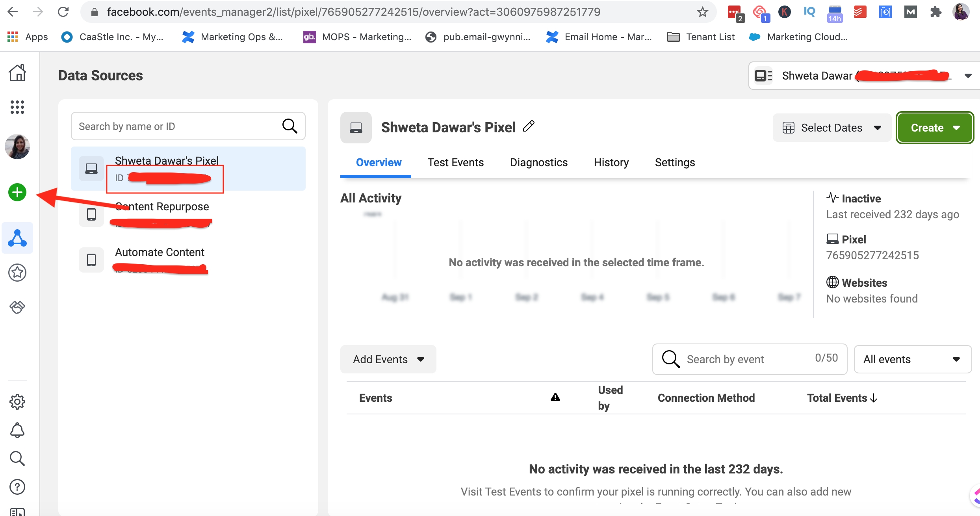Click the pencil edit pixel name icon
Screen dimensions: 980x516
[x=529, y=126]
